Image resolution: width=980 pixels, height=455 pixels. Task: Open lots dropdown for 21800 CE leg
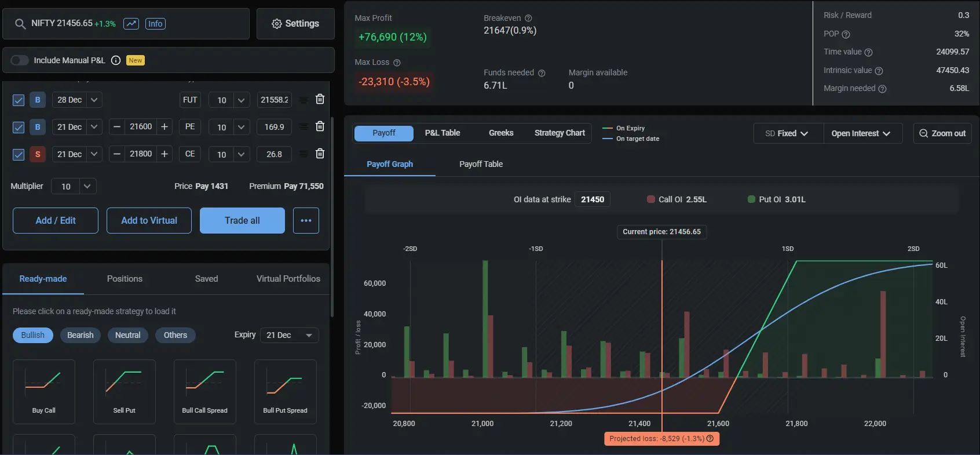pos(229,154)
